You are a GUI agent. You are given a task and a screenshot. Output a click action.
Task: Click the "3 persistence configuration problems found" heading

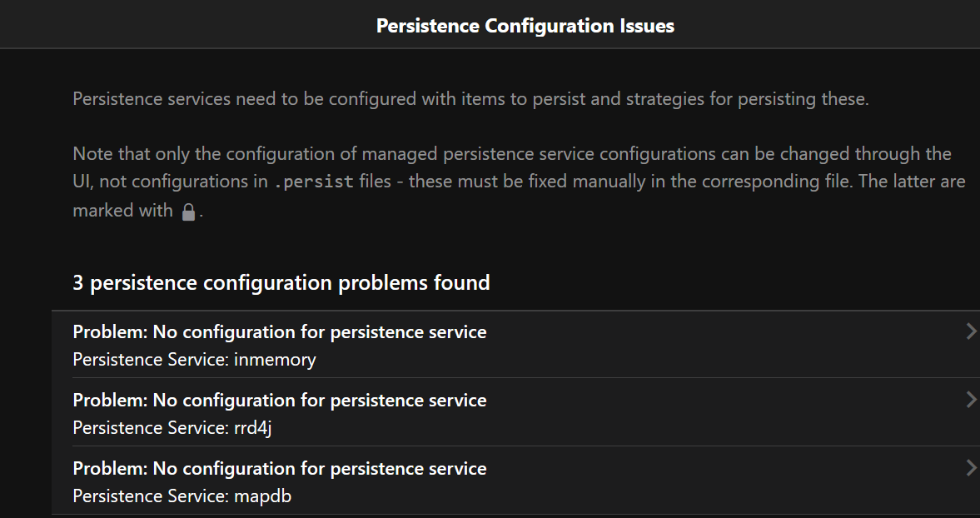pyautogui.click(x=281, y=283)
